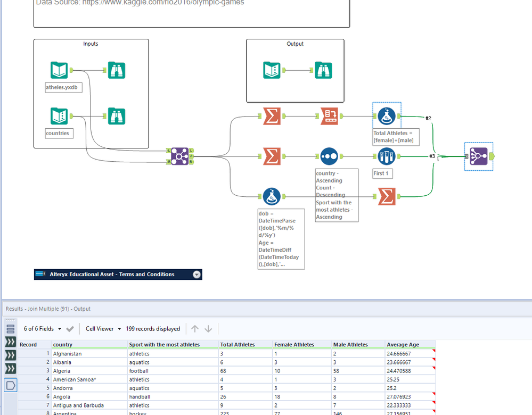Select the Algeria country cell
The image size is (532, 415).
[x=89, y=371]
